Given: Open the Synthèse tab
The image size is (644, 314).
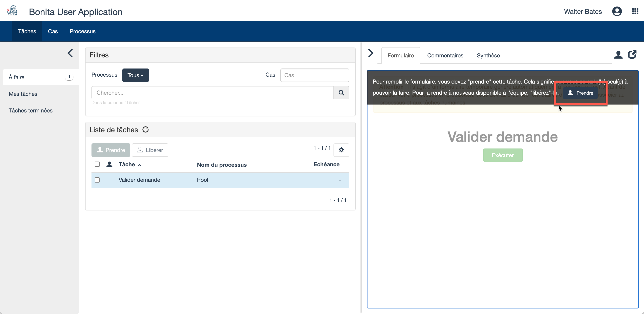Looking at the screenshot, I should [488, 55].
